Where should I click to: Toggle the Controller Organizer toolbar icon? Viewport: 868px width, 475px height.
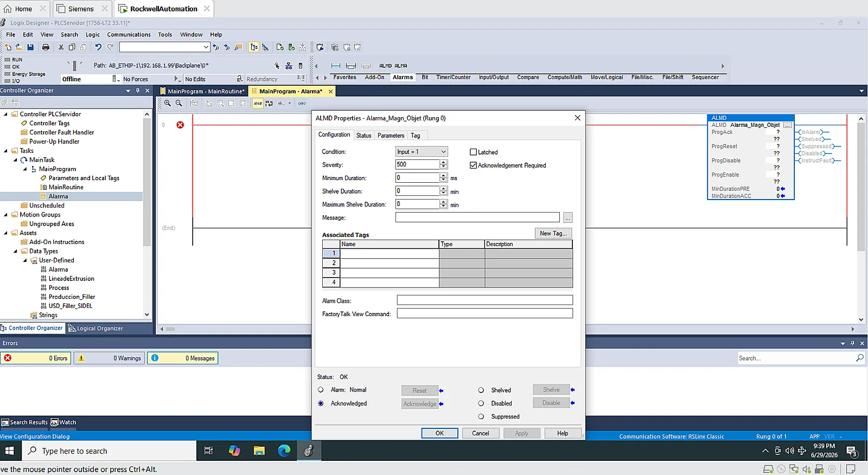(254, 47)
